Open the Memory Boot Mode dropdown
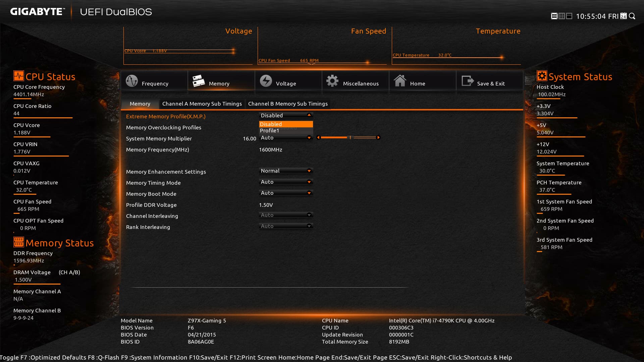Image resolution: width=644 pixels, height=362 pixels. pos(286,193)
